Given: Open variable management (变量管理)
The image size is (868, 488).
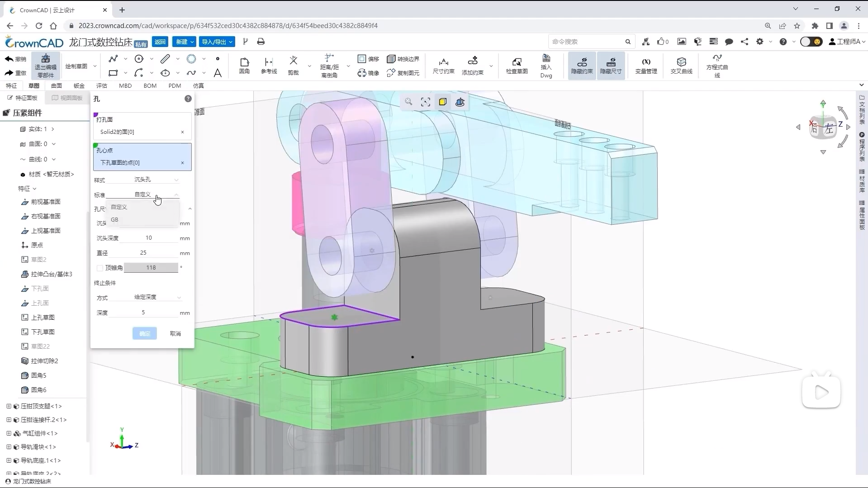Looking at the screenshot, I should click(646, 66).
